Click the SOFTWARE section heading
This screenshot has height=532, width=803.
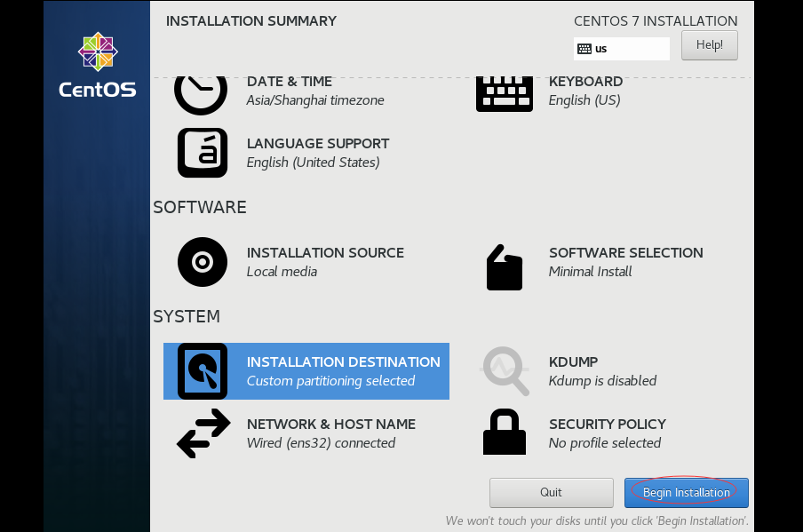200,207
